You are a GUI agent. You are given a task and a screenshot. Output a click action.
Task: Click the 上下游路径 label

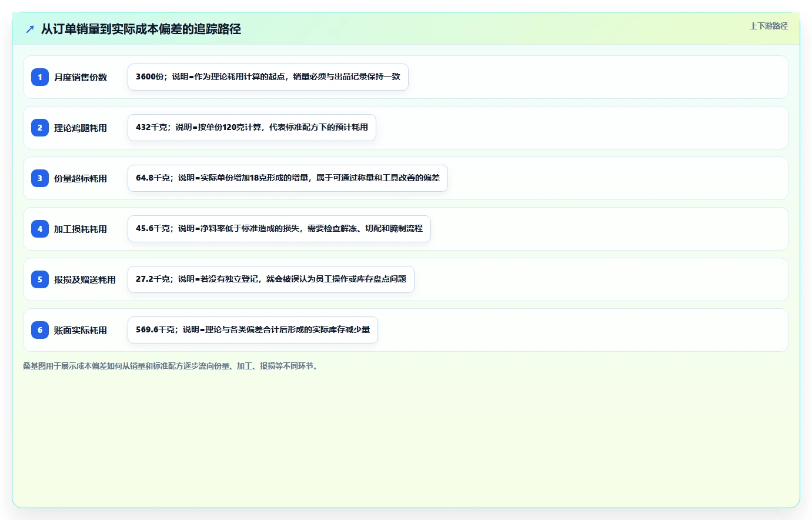point(768,26)
